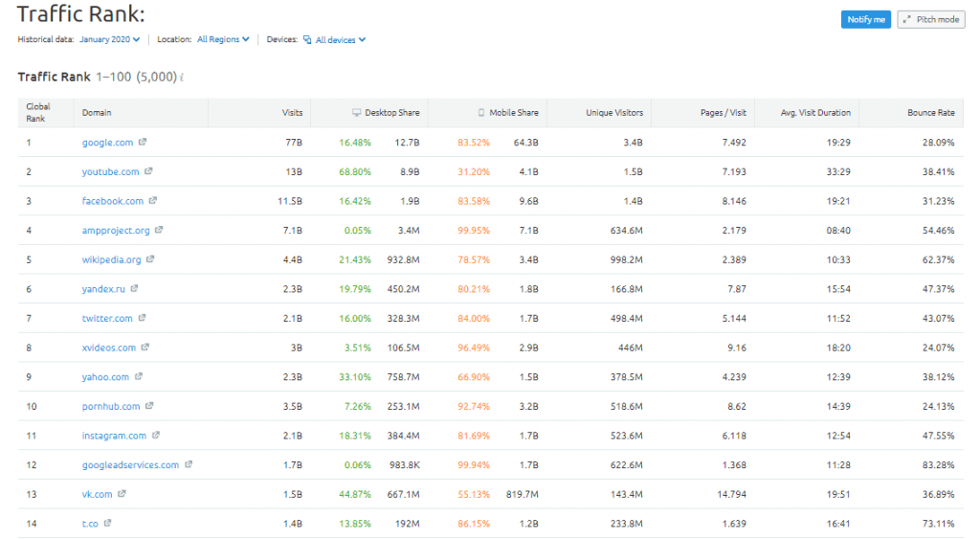Open the ampproject.org domain link
The width and height of the screenshot is (980, 539).
pos(116,231)
